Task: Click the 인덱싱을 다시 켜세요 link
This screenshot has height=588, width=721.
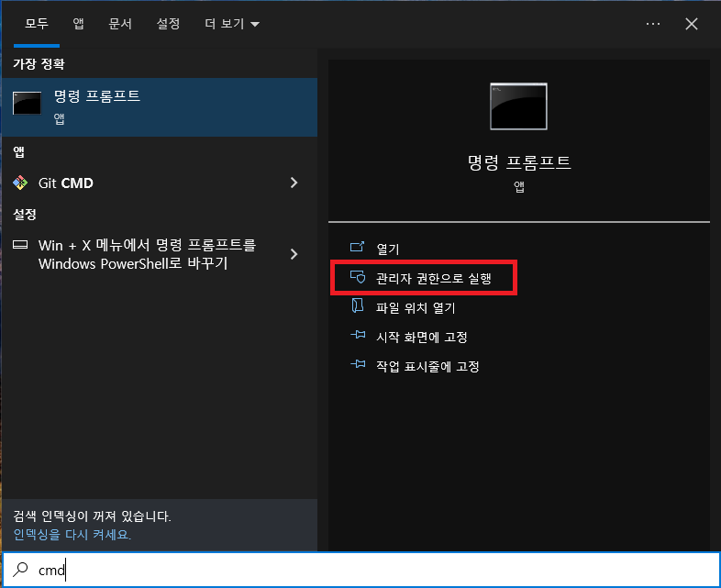Action: [x=72, y=535]
